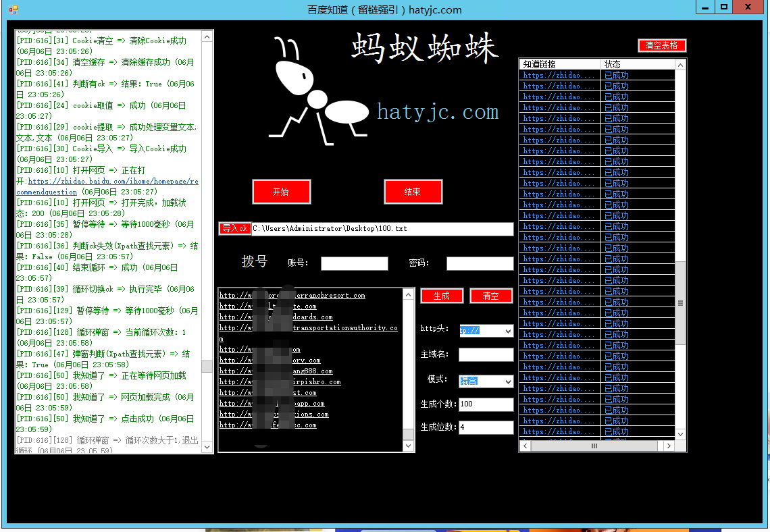
Task: Click the 清空 (Clear) button
Action: 491,296
